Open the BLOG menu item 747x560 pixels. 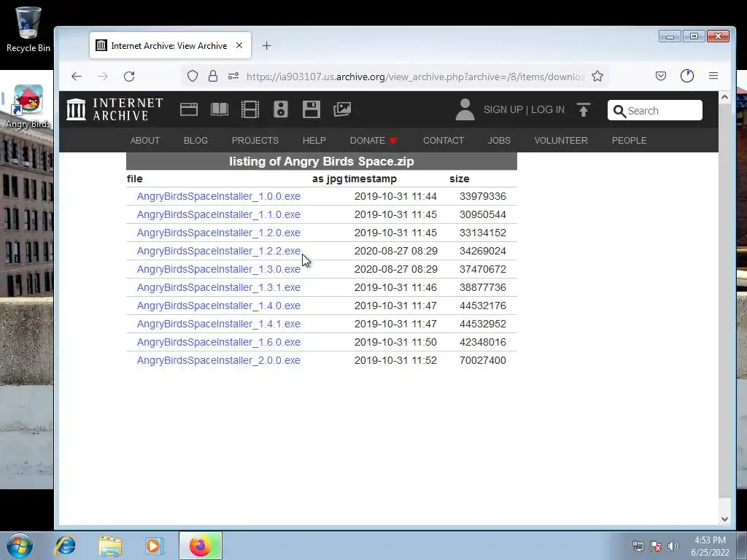(x=196, y=141)
